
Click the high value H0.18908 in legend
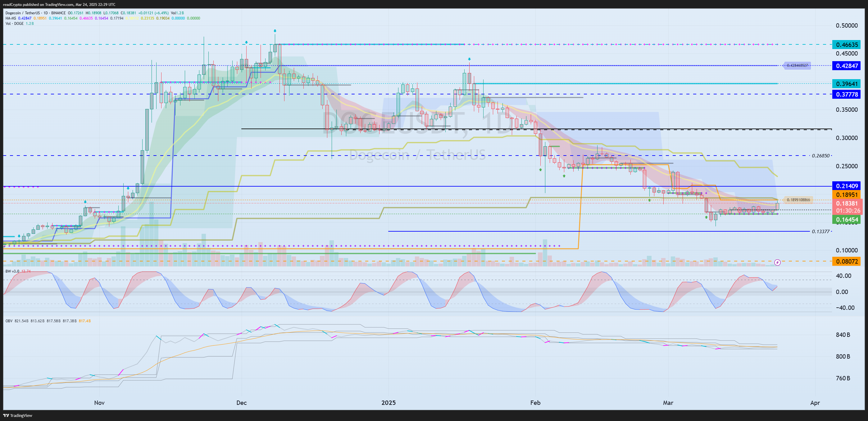94,13
